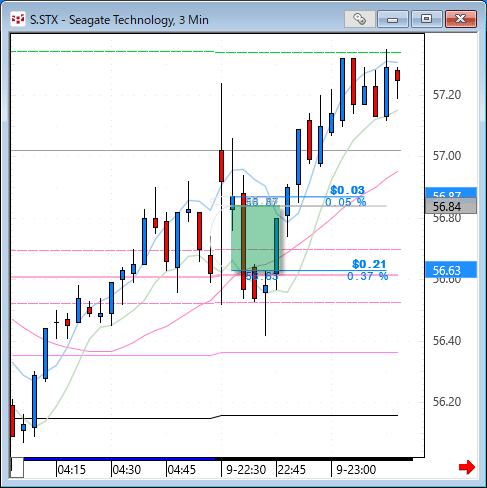Click the 04:15 time axis label
This screenshot has width=487, height=488.
72,470
